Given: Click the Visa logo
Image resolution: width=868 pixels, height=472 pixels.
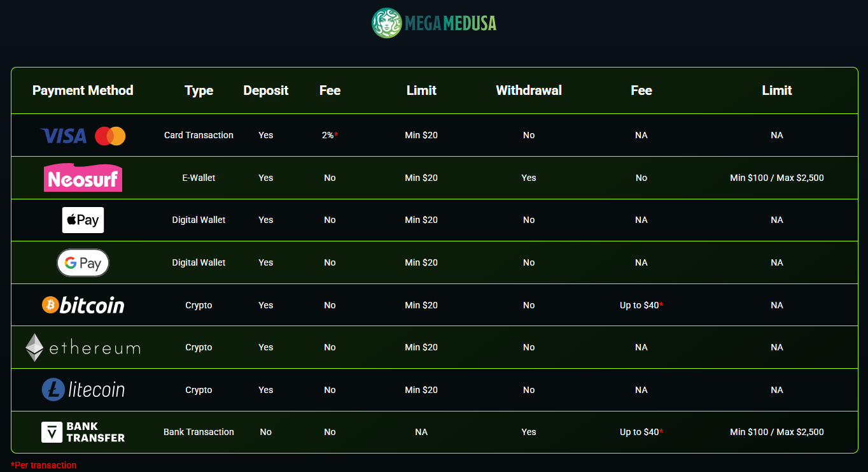Looking at the screenshot, I should click(x=64, y=136).
